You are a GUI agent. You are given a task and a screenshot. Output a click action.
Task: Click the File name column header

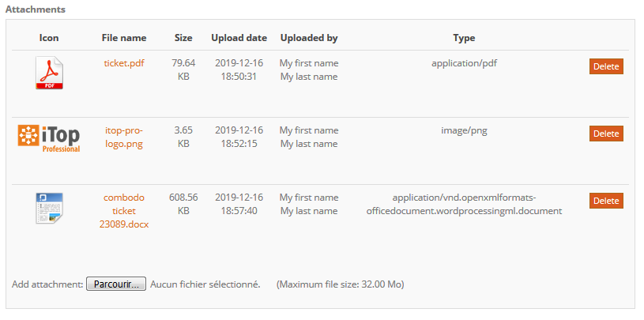tap(124, 38)
